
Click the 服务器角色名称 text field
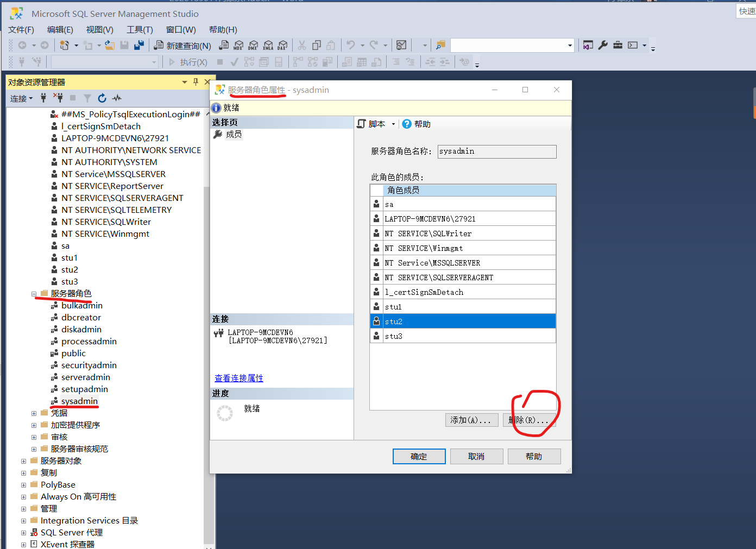(497, 152)
